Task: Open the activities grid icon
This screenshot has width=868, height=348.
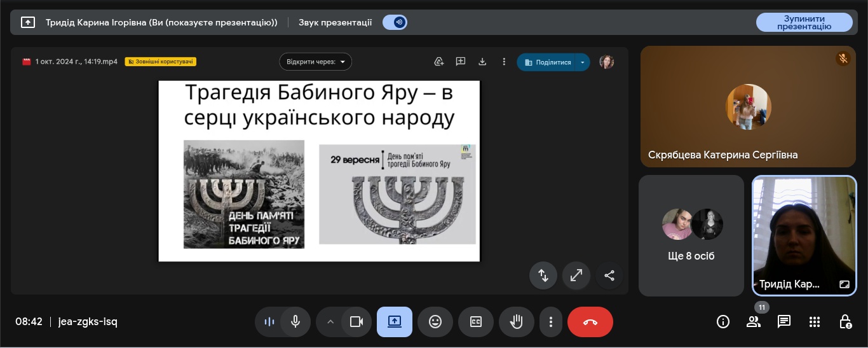Action: tap(815, 321)
